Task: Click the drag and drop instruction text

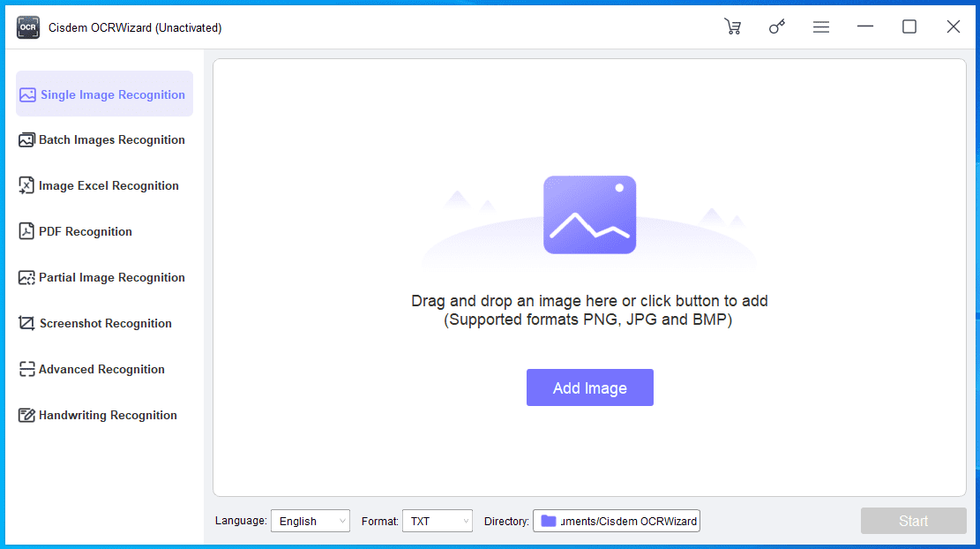Action: [589, 301]
